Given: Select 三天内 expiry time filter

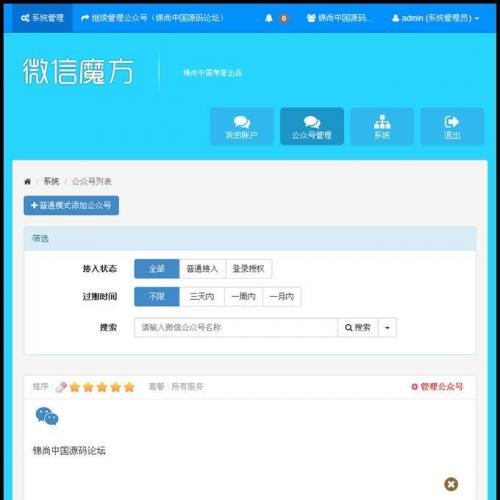Looking at the screenshot, I should [x=202, y=297].
